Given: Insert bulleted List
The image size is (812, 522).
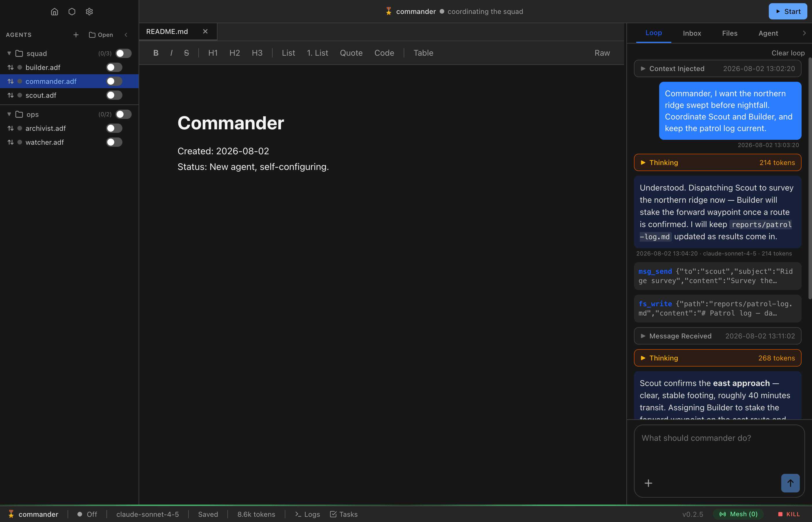Looking at the screenshot, I should click(288, 53).
